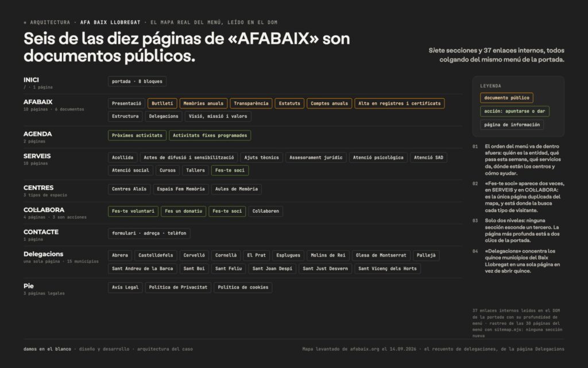
Task: Select the SERVEIS section heading
Action: click(37, 156)
